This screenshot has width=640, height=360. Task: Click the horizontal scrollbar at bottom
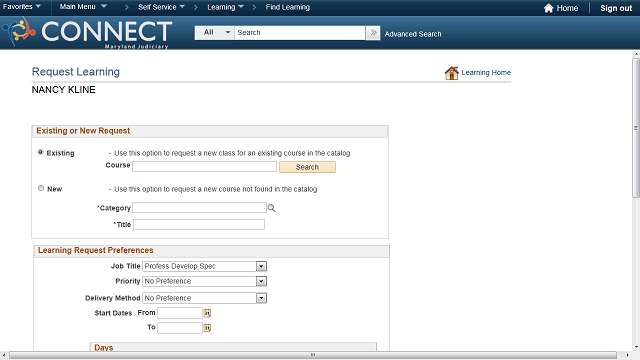tap(313, 355)
